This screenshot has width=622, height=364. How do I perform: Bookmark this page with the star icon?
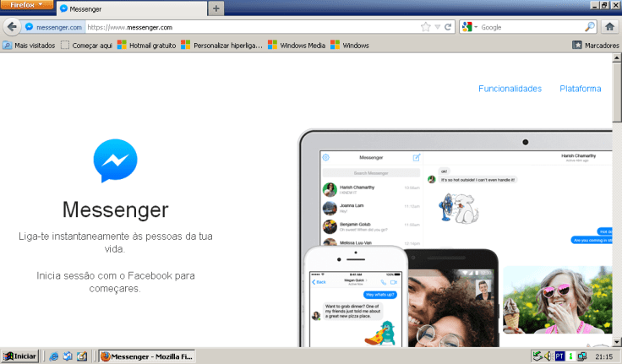[x=426, y=27]
